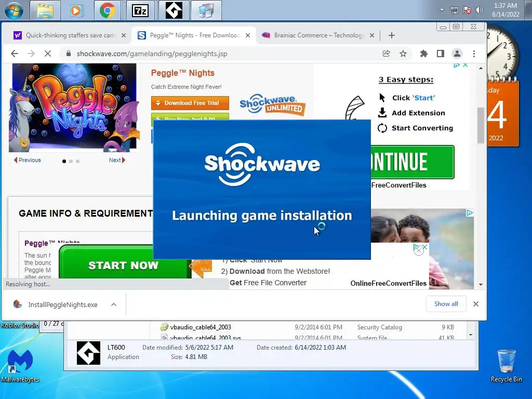
Task: Close the Peggle Nights tab
Action: pos(248,35)
